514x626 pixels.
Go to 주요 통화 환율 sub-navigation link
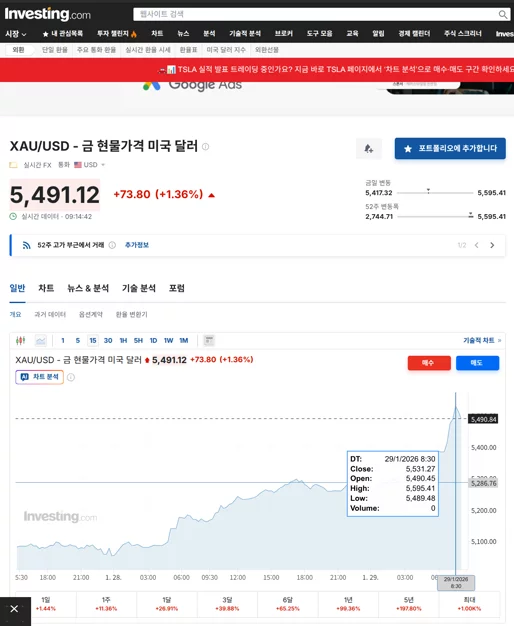96,50
